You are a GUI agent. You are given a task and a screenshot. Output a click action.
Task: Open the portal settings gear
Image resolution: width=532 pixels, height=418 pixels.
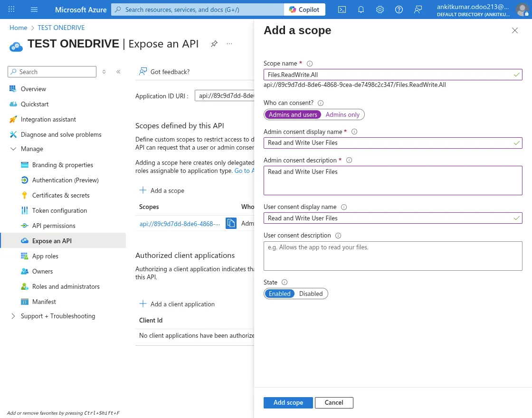pos(380,9)
